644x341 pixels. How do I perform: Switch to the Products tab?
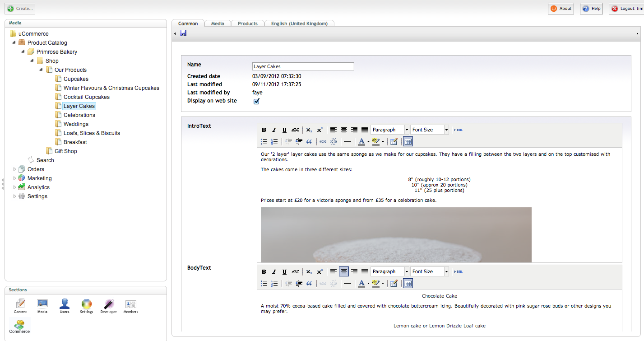point(248,23)
